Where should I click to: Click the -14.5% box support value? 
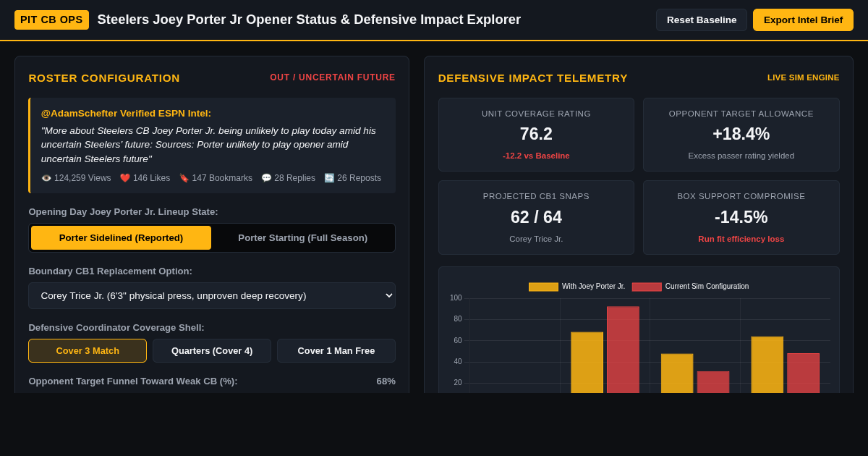point(741,217)
